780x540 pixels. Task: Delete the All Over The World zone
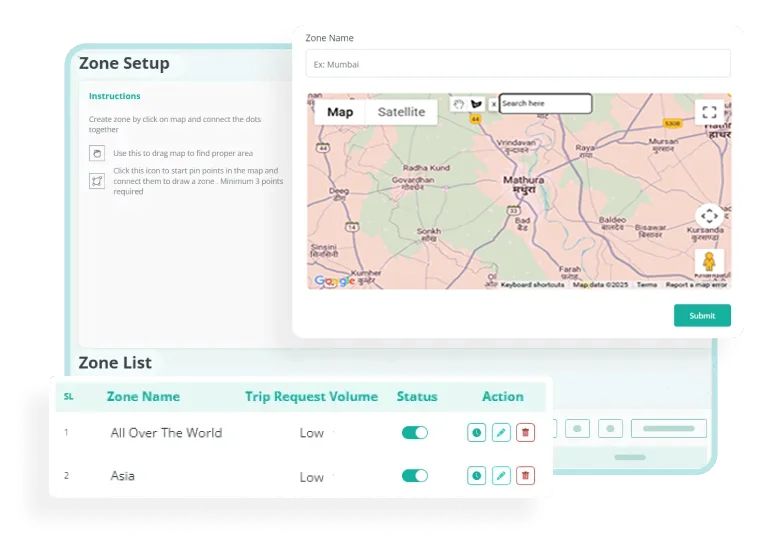click(x=525, y=433)
